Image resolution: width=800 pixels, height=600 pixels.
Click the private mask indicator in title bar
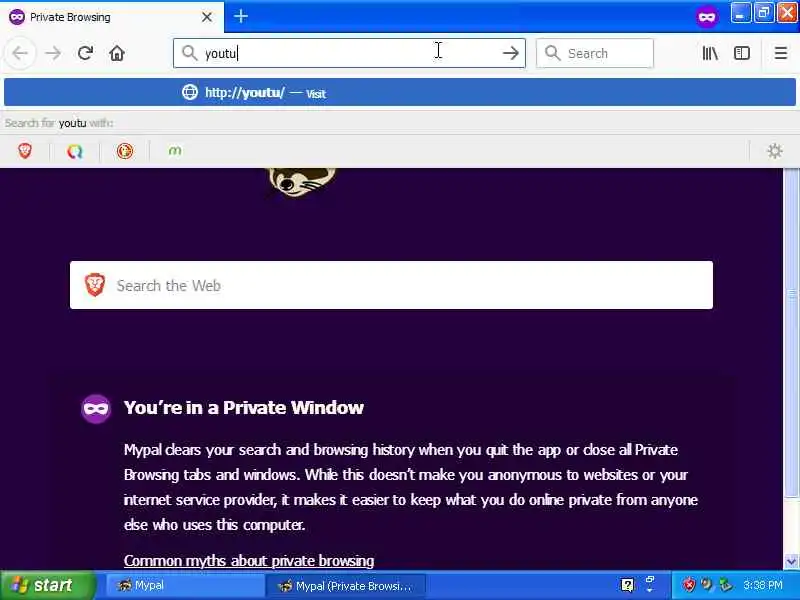click(x=707, y=17)
